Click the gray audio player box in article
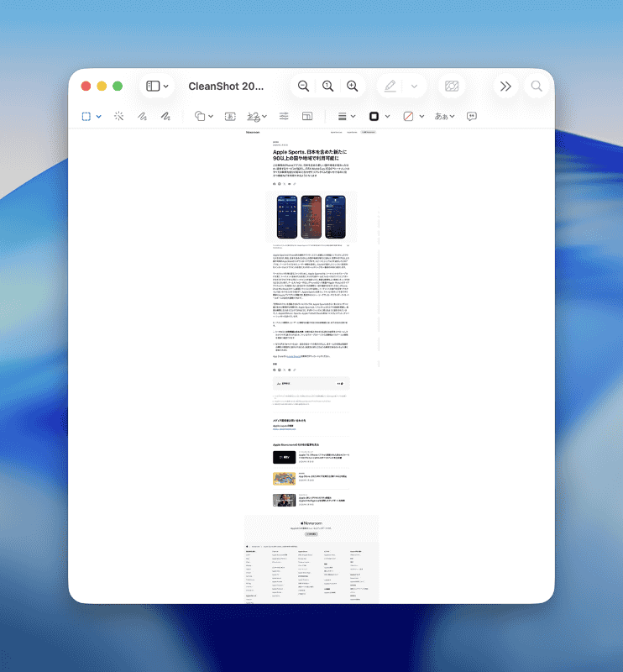This screenshot has width=623, height=672. (311, 384)
